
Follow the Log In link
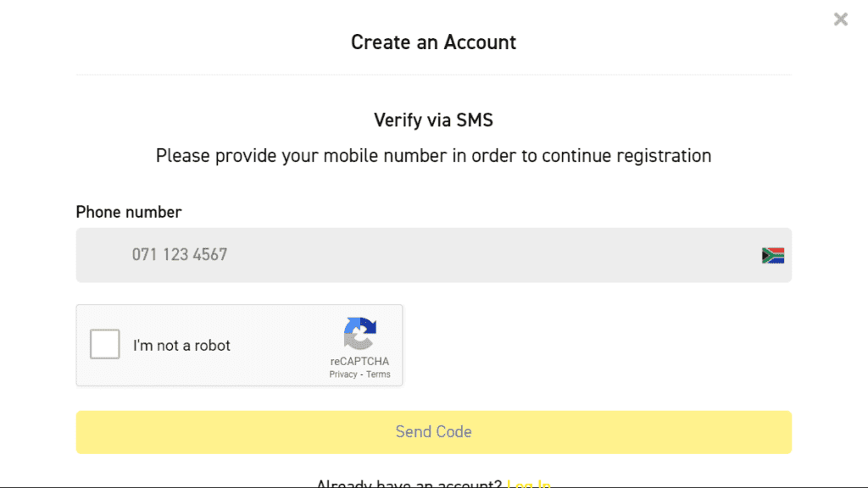point(529,484)
